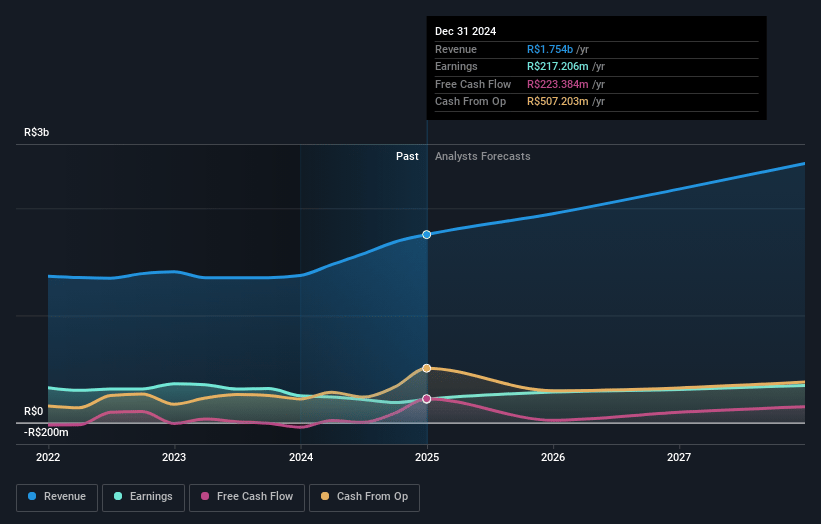Click the Analysts Forecasts label
821x524 pixels.
[482, 157]
